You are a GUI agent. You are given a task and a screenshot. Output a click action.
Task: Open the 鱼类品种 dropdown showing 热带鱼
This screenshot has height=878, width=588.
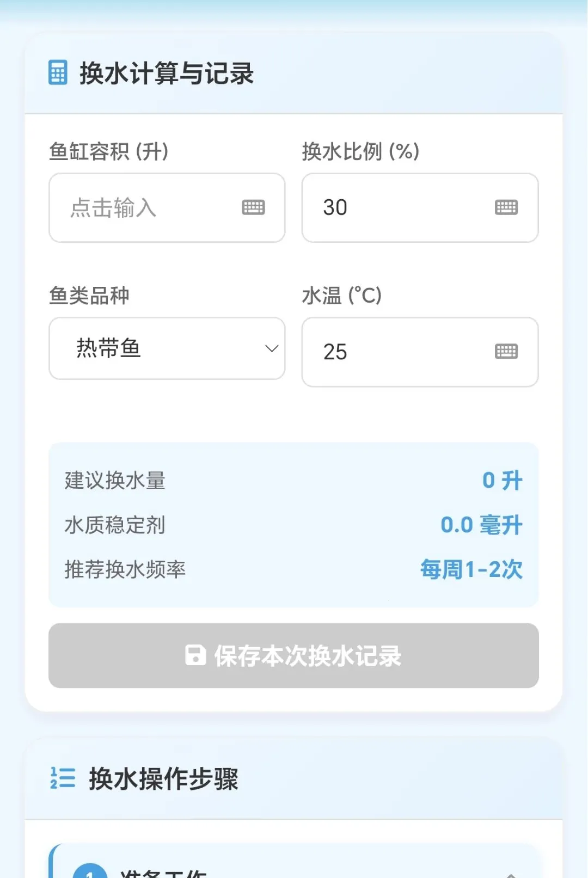[x=167, y=348]
